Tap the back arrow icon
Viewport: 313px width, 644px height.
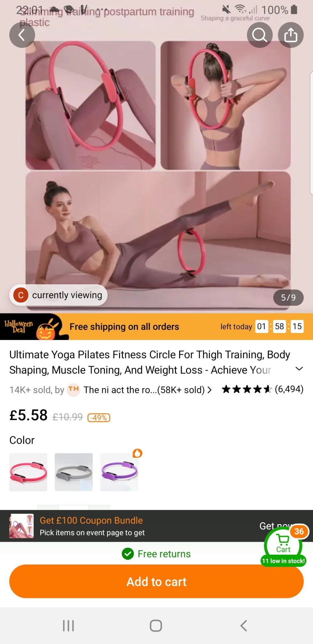(x=22, y=35)
